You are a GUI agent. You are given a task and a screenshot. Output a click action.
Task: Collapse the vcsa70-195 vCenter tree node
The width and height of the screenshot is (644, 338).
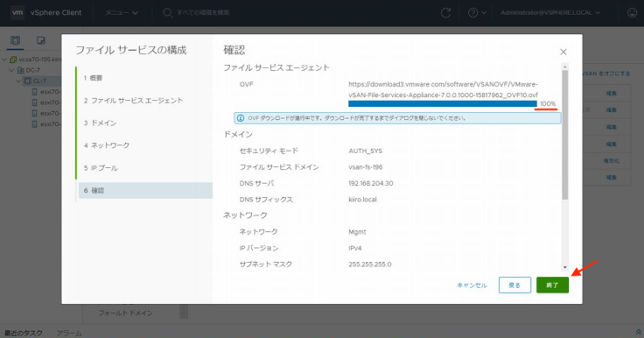click(4, 60)
